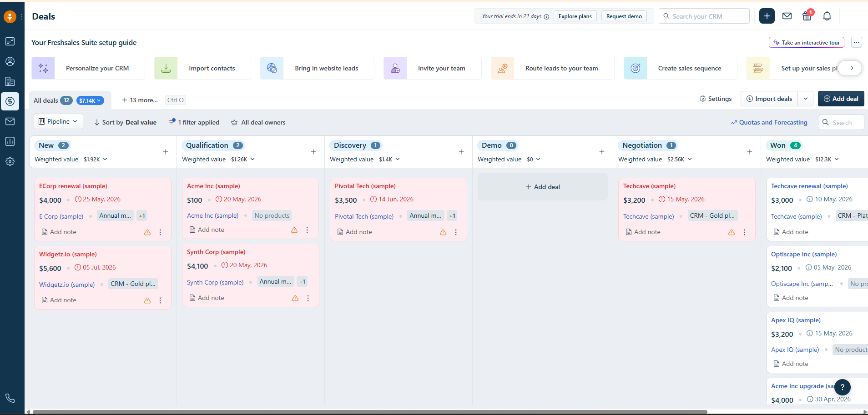Viewport: 868px width, 415px height.
Task: Add a deal with plus in Negotiation column
Action: [x=750, y=152]
